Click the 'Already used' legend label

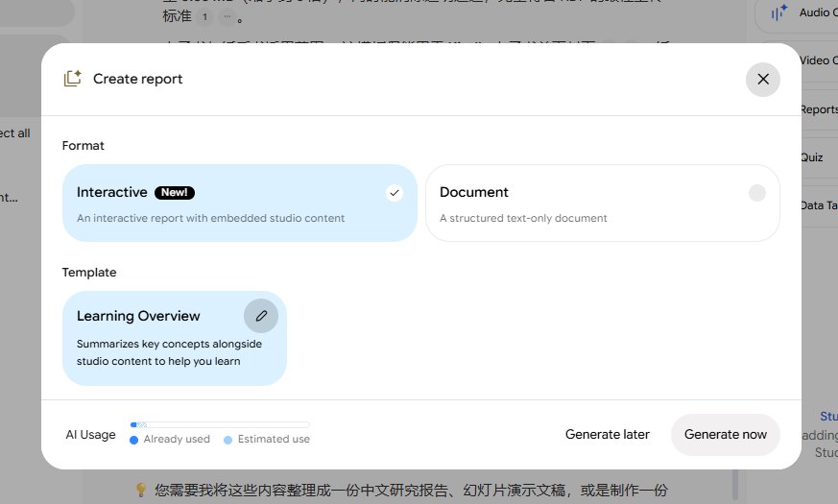click(177, 440)
